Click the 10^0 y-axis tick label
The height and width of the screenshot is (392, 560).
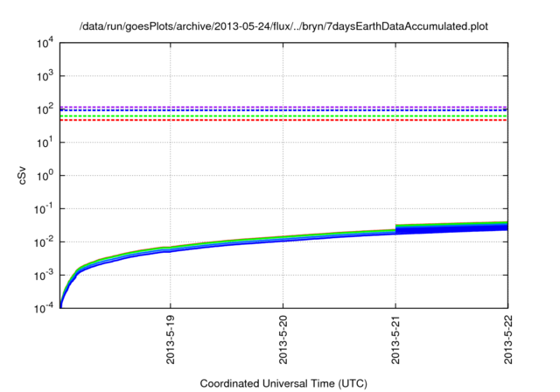click(x=45, y=176)
